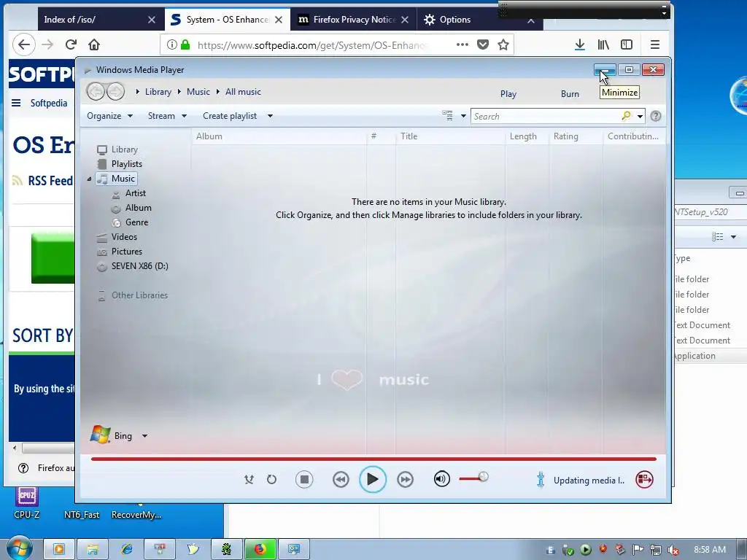Collapse the Music tree node arrow
The width and height of the screenshot is (747, 560).
89,179
